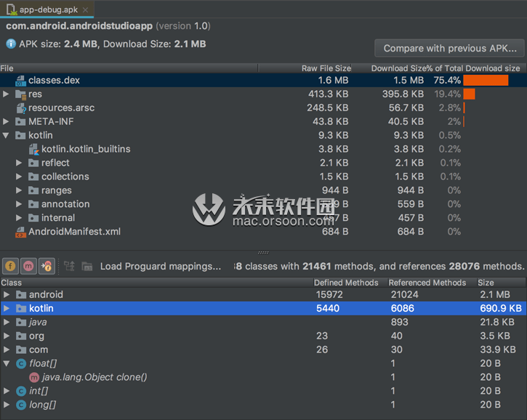Screen dimensions: 527x420
Task: Expand the ranges folder
Action: point(19,190)
